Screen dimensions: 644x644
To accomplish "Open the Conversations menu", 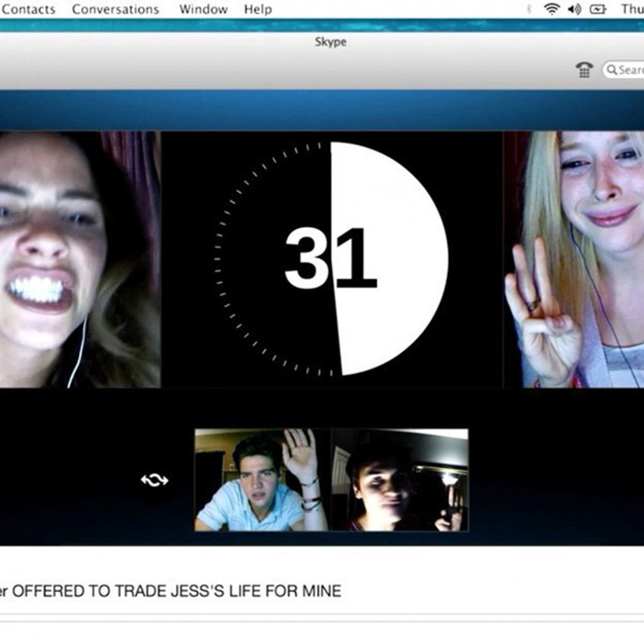I will (115, 9).
